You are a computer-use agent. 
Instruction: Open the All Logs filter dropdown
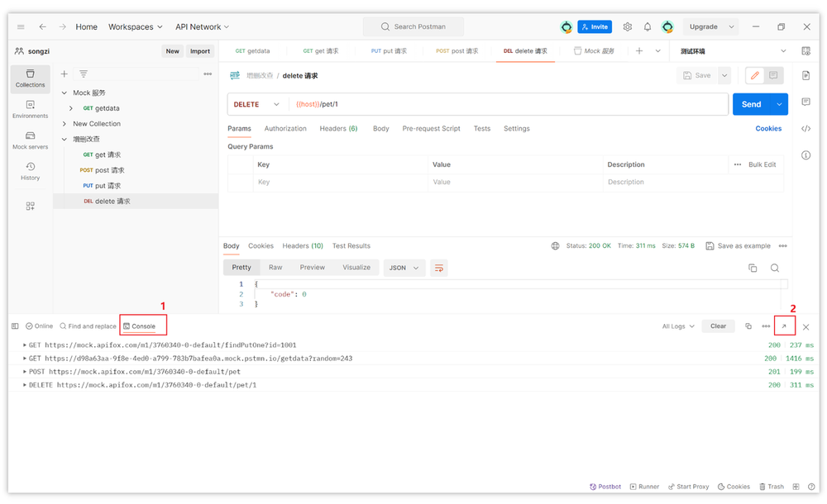tap(678, 326)
